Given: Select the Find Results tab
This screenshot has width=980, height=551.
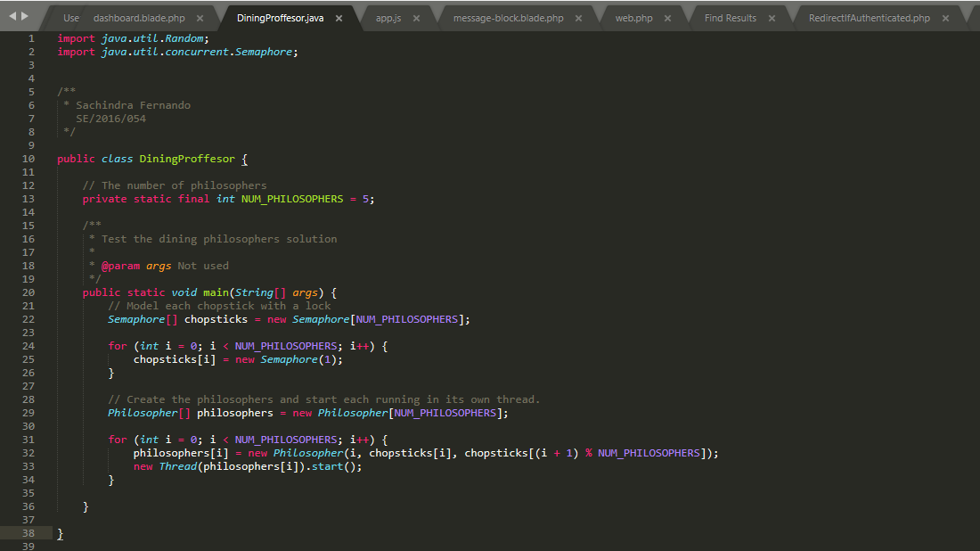Looking at the screenshot, I should coord(731,15).
